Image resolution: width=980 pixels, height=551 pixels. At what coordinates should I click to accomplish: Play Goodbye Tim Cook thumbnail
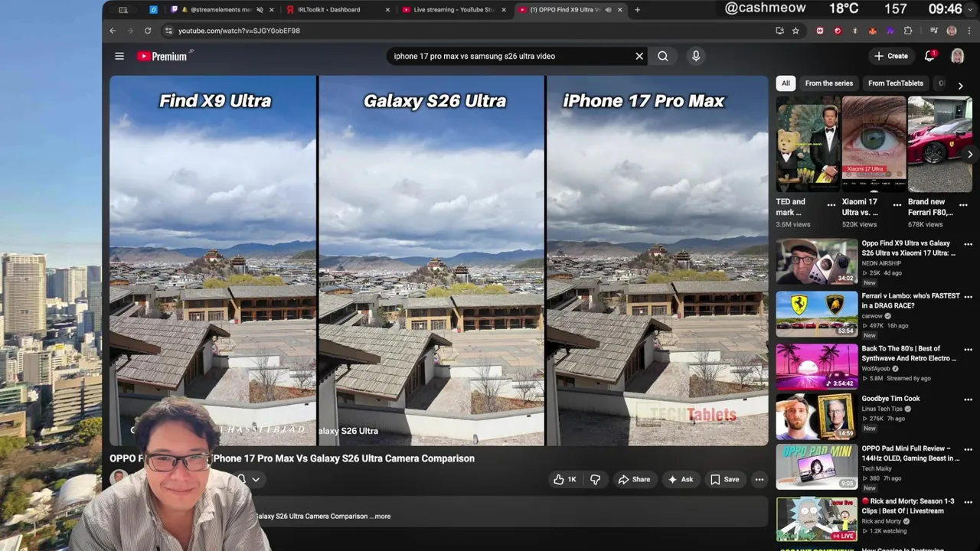click(x=817, y=416)
